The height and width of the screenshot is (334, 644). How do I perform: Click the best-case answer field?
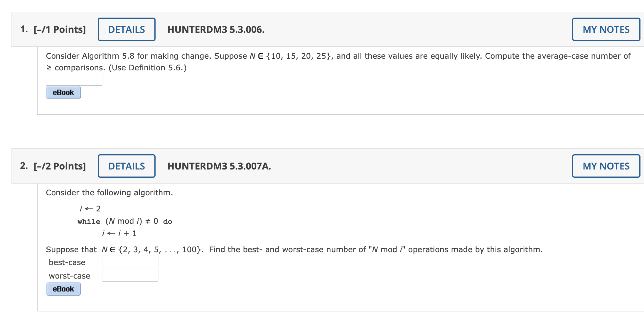(130, 261)
